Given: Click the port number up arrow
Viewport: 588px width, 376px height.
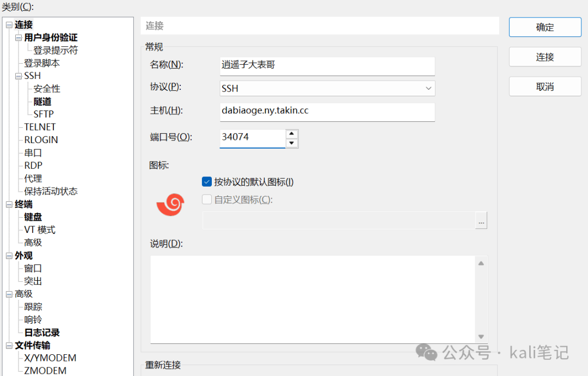Looking at the screenshot, I should 292,134.
